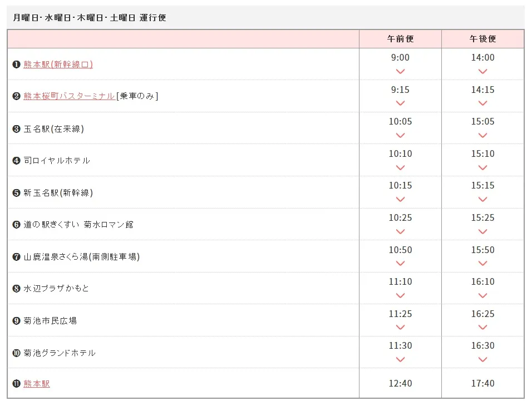532x406 pixels.
Task: Click the 山鹿温泉さくら湯(南側駐車場) stop row
Action: (81, 256)
